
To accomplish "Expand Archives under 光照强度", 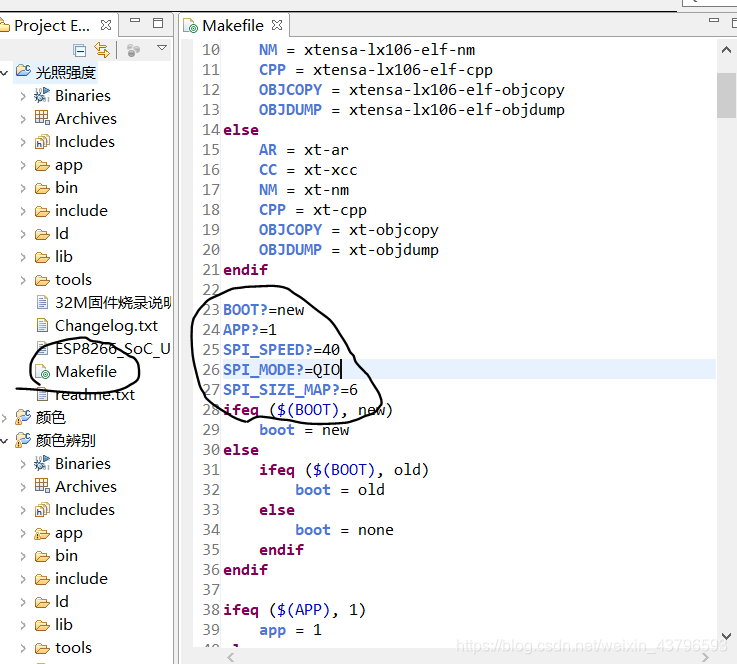I will [x=23, y=119].
